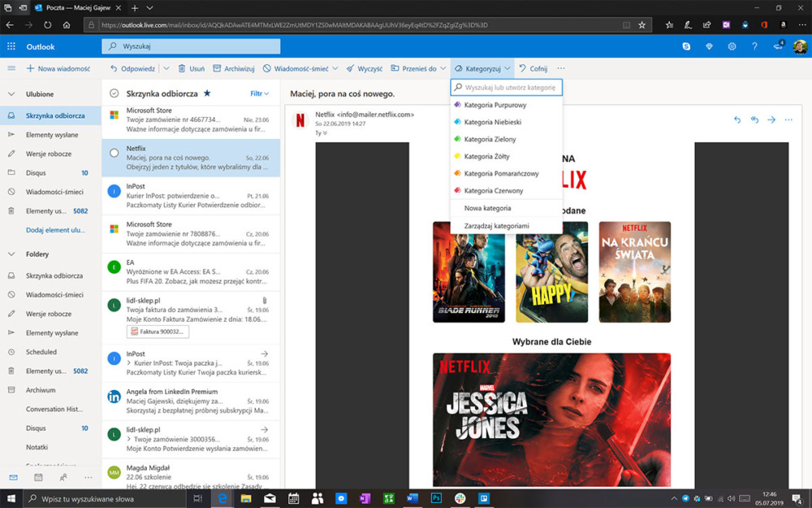Click category search field
Image resolution: width=812 pixels, height=508 pixels.
pyautogui.click(x=507, y=87)
